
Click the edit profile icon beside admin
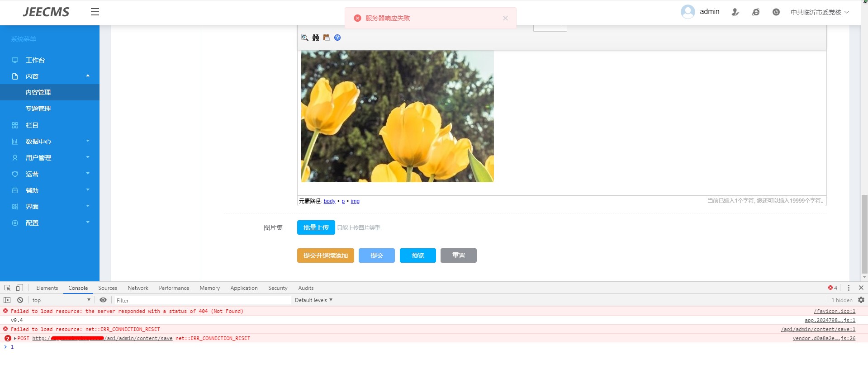coord(735,12)
